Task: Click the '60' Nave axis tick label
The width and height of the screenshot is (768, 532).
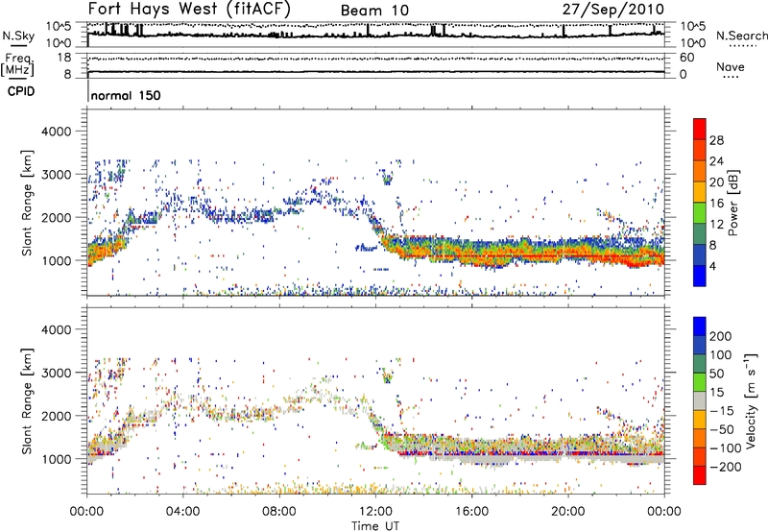Action: tap(686, 58)
